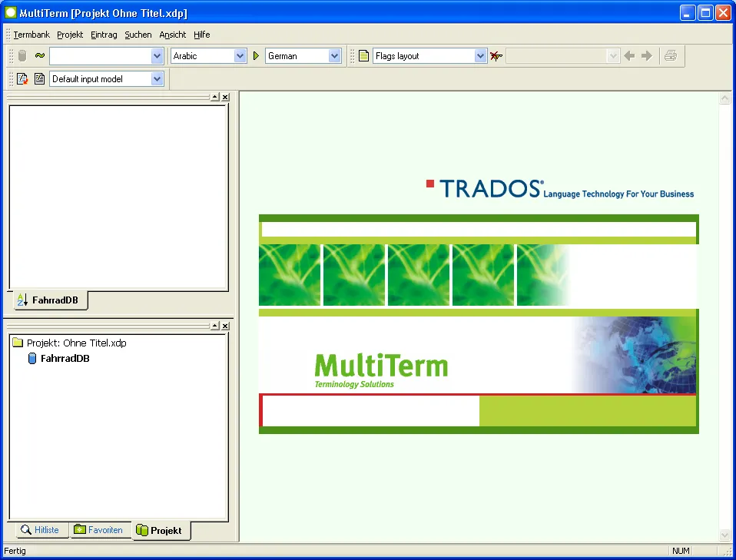Maximize the MultiTerm window
Viewport: 736px width, 560px height.
coord(705,13)
